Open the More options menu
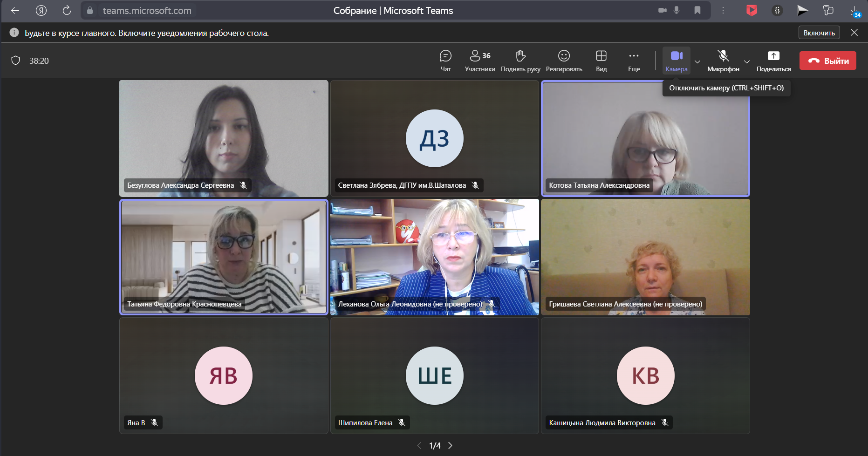The width and height of the screenshot is (868, 456). (634, 61)
